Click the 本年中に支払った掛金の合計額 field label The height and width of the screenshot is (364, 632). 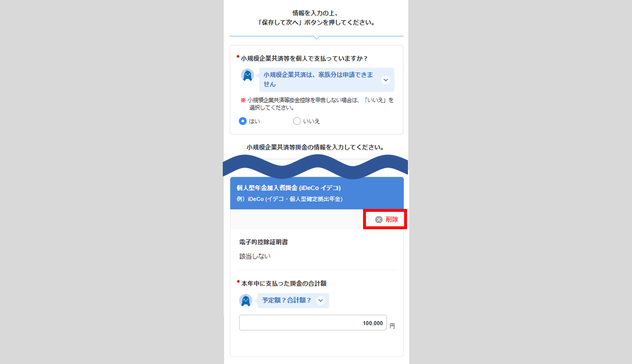283,283
